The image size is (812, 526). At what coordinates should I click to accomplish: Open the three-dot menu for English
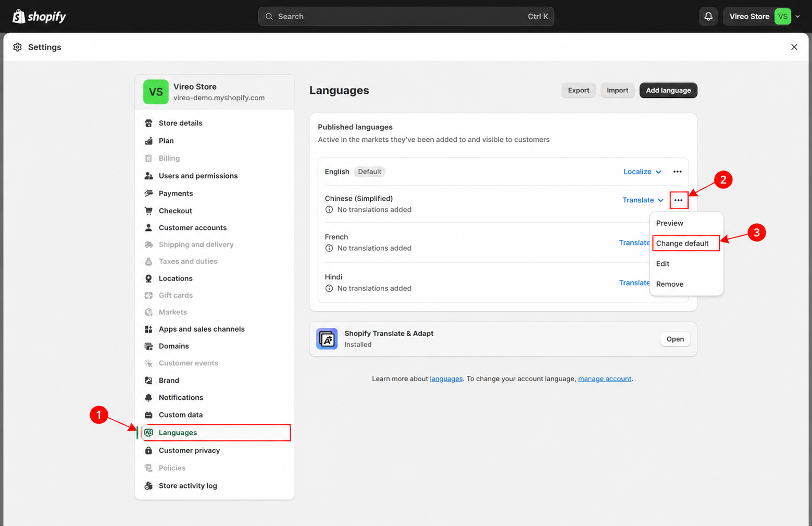(677, 172)
